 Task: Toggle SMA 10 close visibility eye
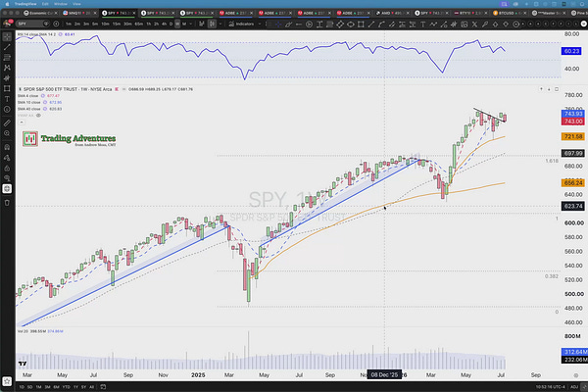pos(45,102)
